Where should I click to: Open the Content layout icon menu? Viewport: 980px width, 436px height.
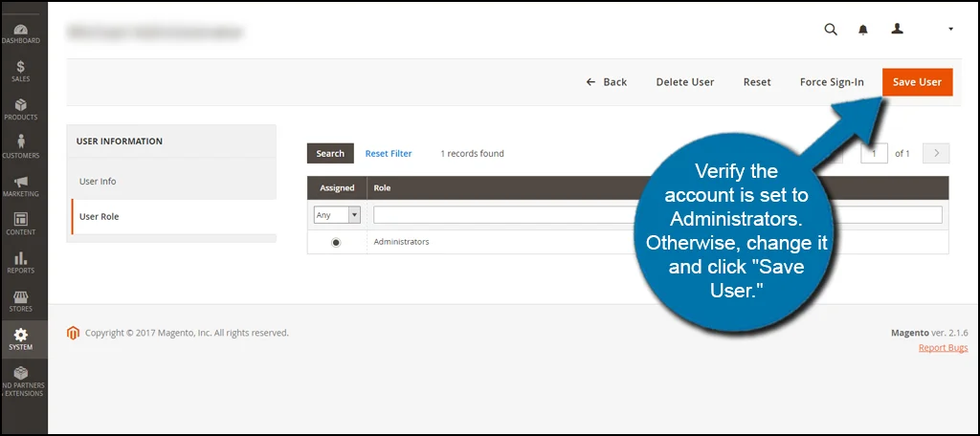coord(21,224)
